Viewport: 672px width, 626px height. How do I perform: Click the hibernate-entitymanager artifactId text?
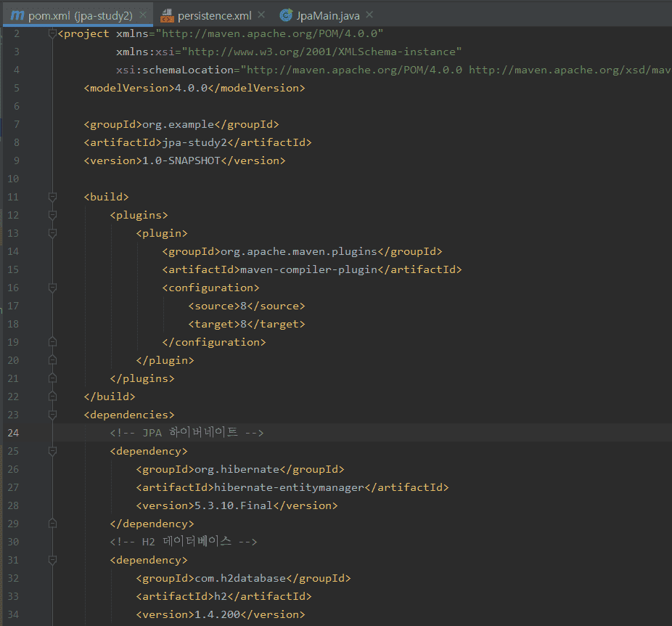point(290,487)
